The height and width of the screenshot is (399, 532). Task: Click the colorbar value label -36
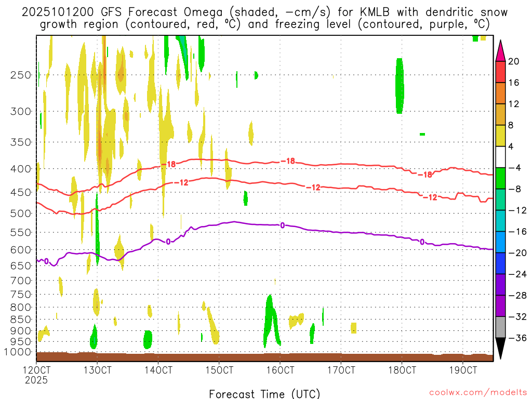point(517,338)
